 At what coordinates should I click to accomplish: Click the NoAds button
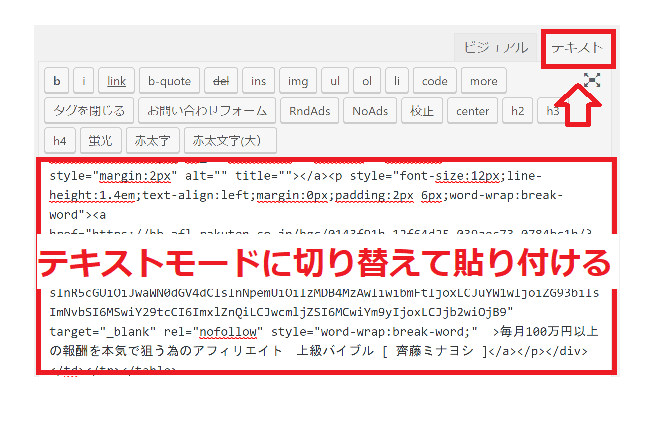tap(370, 110)
